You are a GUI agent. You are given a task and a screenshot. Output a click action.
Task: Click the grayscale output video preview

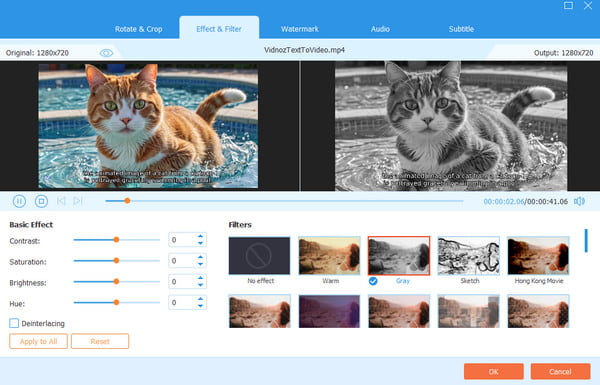(x=451, y=126)
